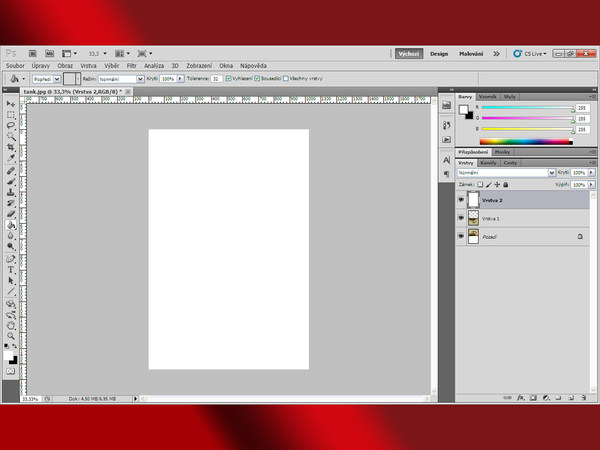Open the CS Live button

[x=530, y=53]
